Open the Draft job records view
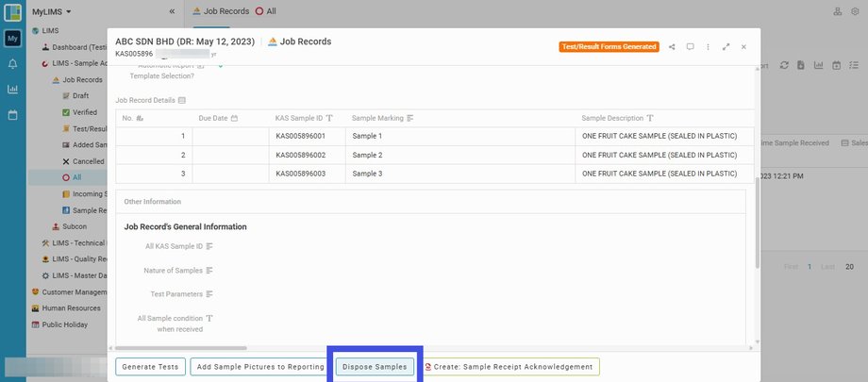 (75, 96)
